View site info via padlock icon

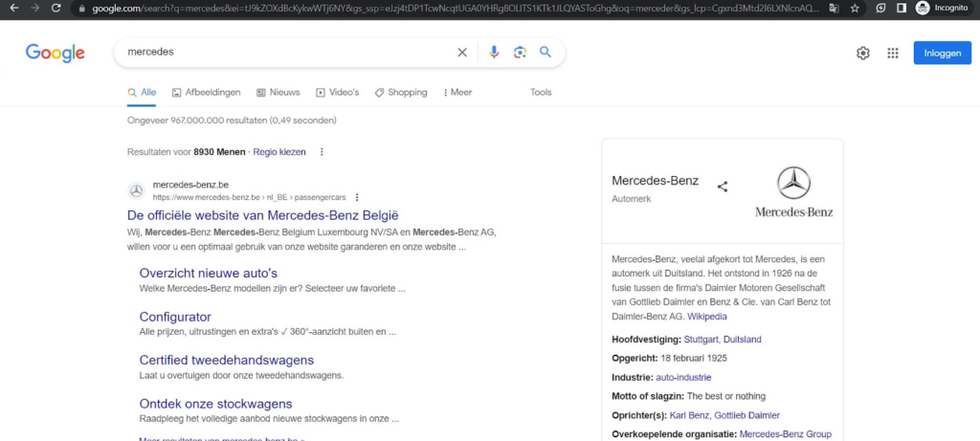(82, 9)
